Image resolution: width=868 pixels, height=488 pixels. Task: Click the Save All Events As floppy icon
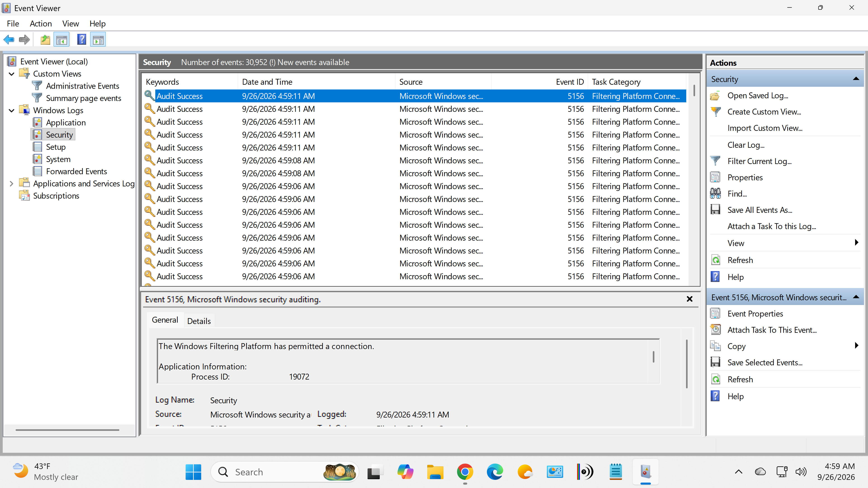tap(715, 210)
